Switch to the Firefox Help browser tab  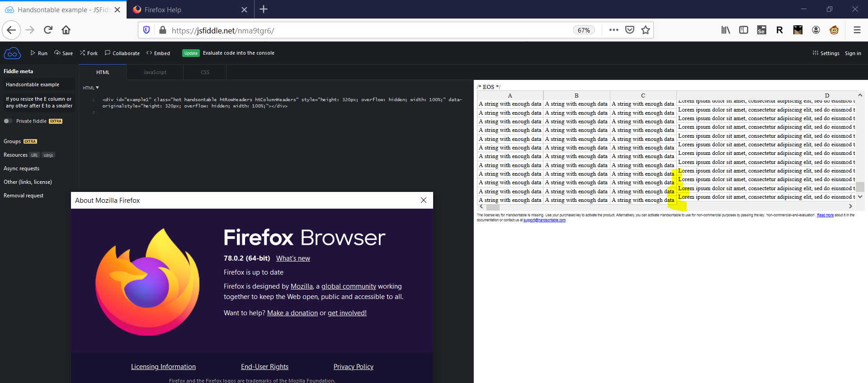[190, 9]
